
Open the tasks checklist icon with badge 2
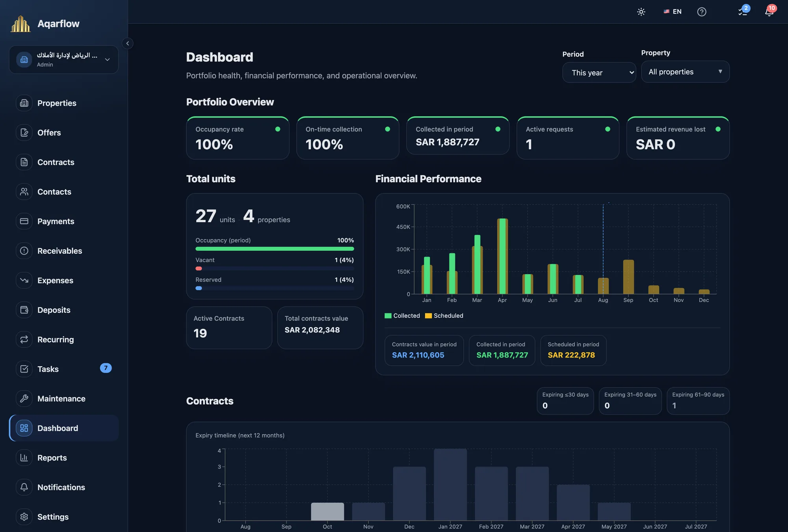point(743,11)
